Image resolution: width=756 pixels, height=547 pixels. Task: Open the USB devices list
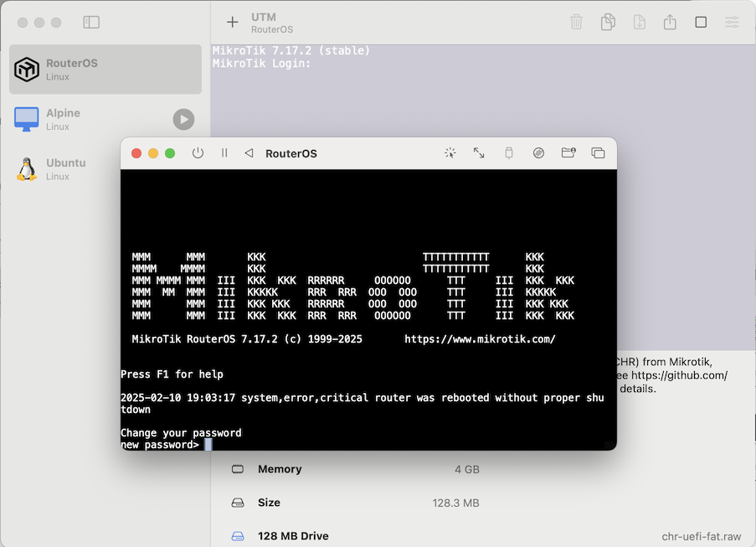[508, 153]
